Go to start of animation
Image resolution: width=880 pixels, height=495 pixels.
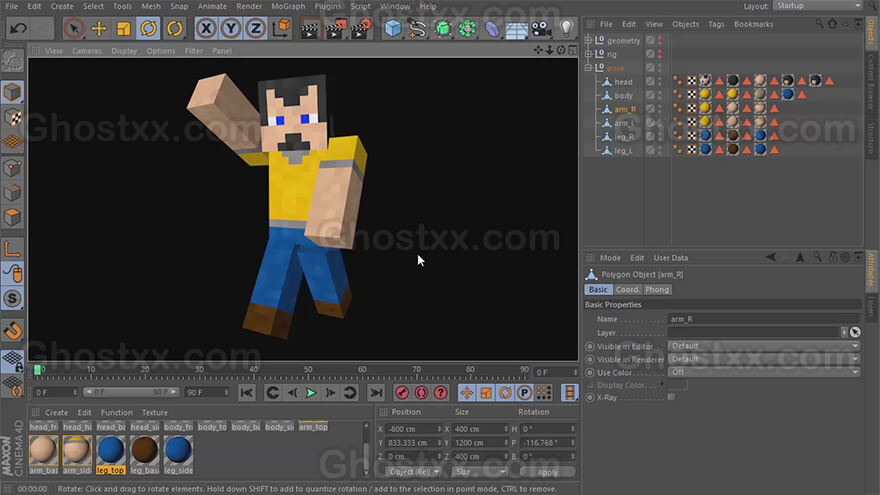[x=246, y=393]
